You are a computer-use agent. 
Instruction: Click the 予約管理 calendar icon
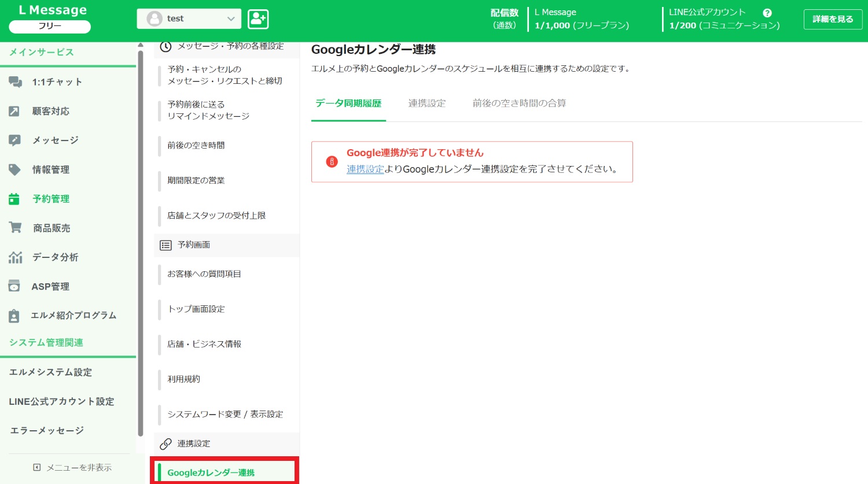point(14,199)
